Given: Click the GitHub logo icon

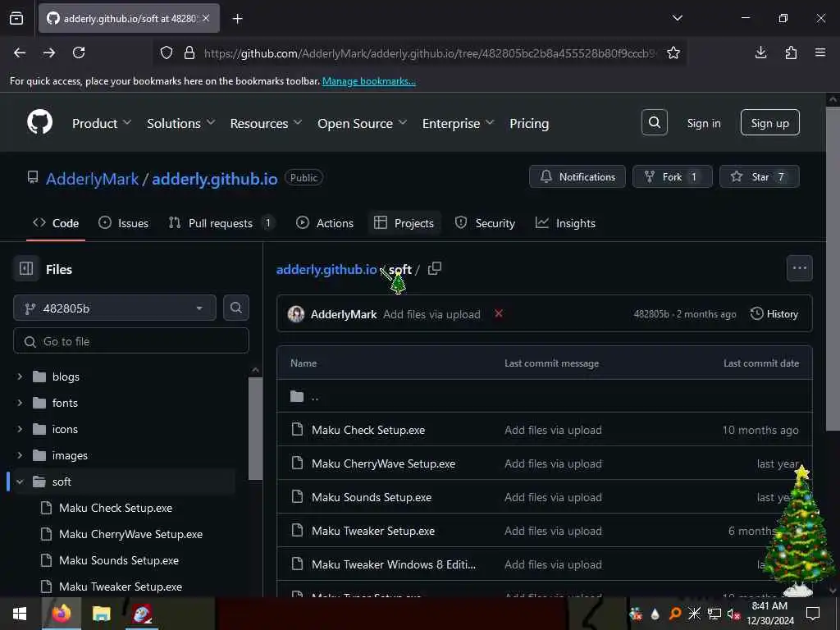Looking at the screenshot, I should (x=39, y=123).
